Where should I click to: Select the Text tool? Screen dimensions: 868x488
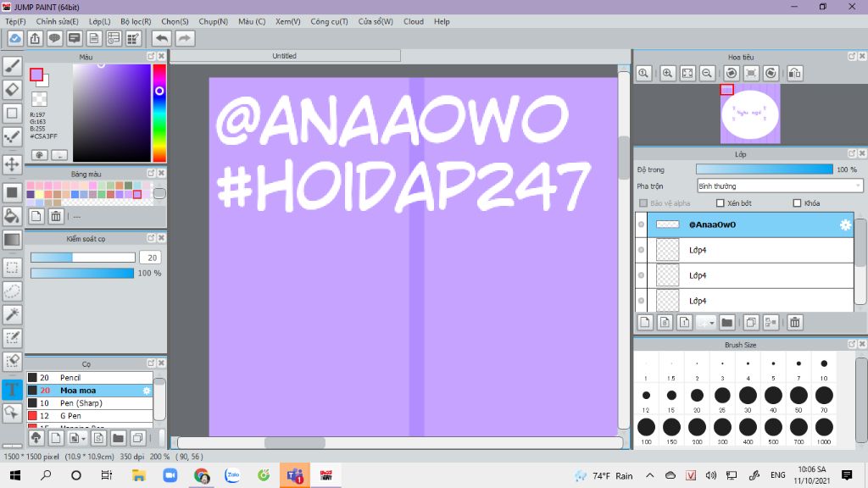coord(12,389)
